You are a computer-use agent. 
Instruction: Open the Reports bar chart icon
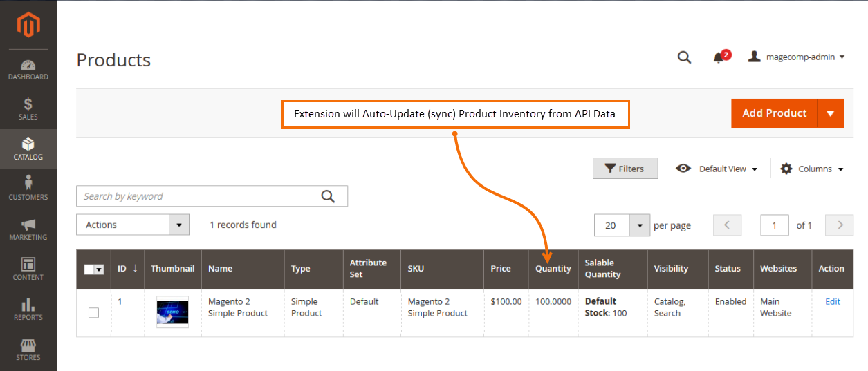28,305
